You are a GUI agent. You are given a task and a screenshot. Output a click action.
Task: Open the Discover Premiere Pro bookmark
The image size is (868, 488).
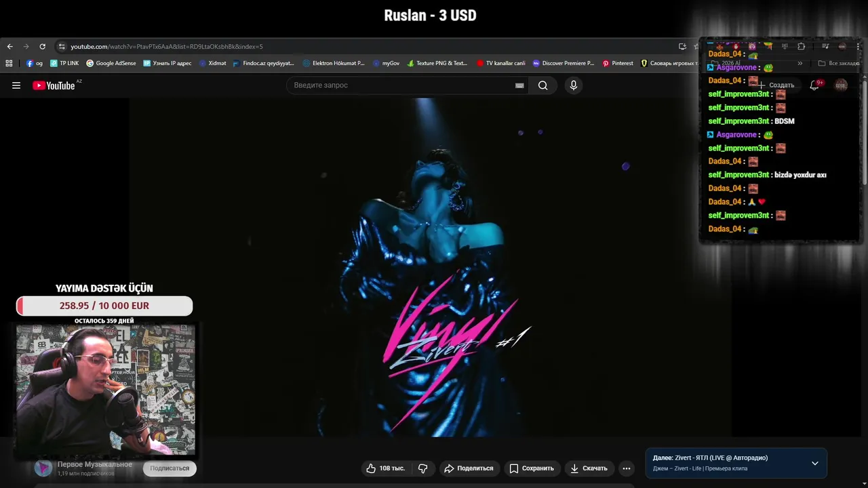tap(564, 63)
